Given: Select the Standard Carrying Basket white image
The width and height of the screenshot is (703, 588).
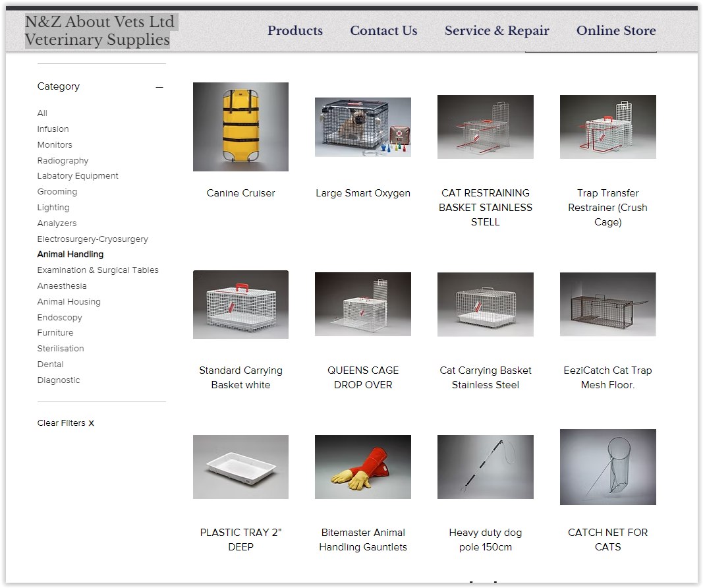Looking at the screenshot, I should click(x=240, y=305).
